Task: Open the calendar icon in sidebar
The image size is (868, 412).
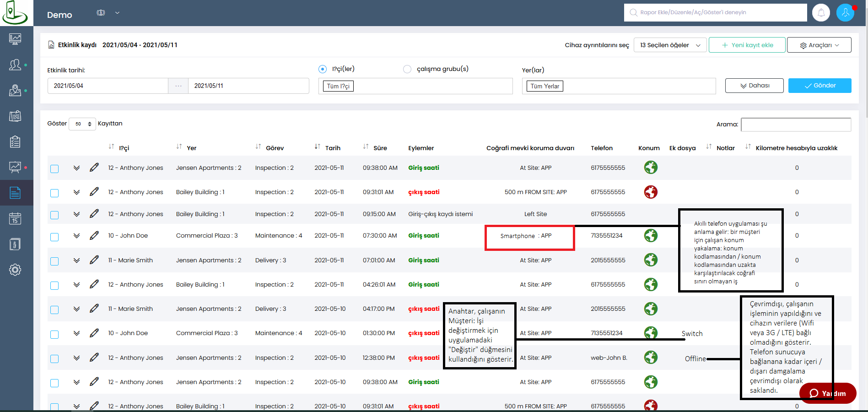Action: pyautogui.click(x=15, y=218)
